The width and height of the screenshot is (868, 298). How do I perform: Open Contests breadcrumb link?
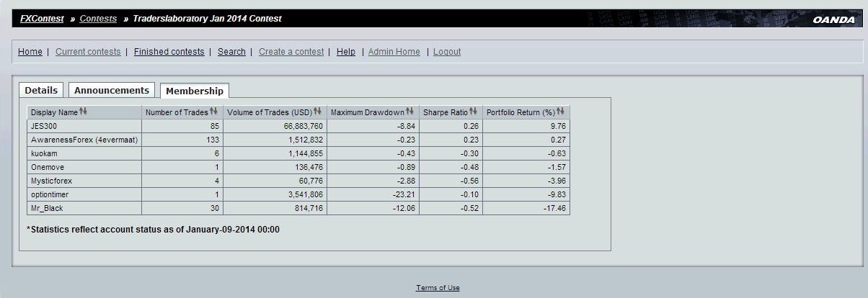point(98,19)
